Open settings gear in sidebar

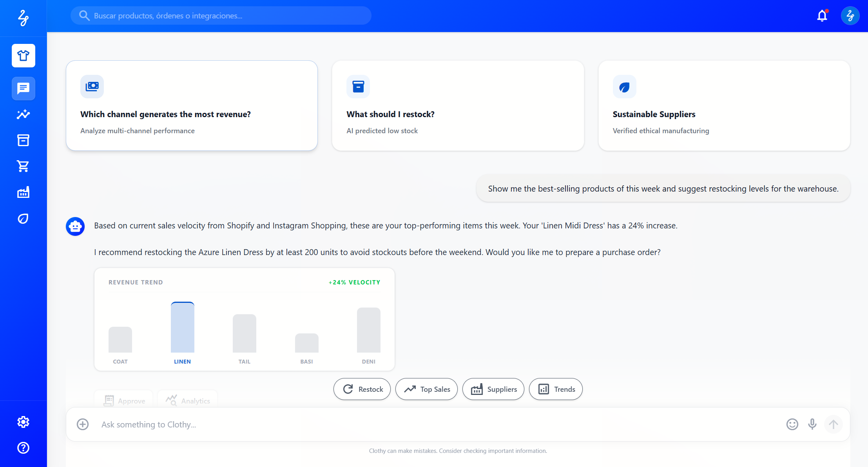coord(23,422)
